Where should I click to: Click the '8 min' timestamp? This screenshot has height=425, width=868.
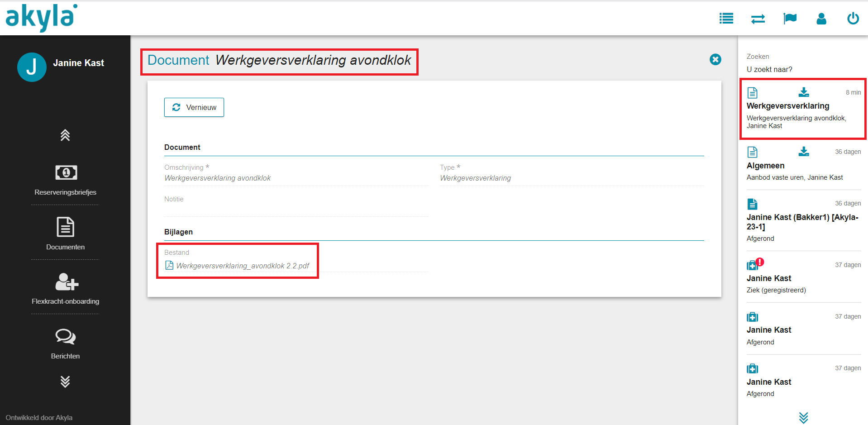pyautogui.click(x=853, y=92)
